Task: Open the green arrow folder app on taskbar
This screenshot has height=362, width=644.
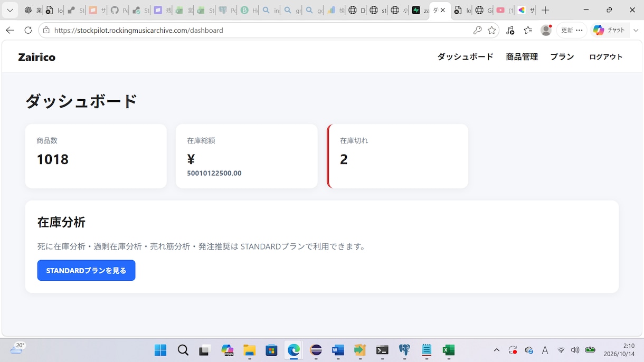Action: (360, 350)
